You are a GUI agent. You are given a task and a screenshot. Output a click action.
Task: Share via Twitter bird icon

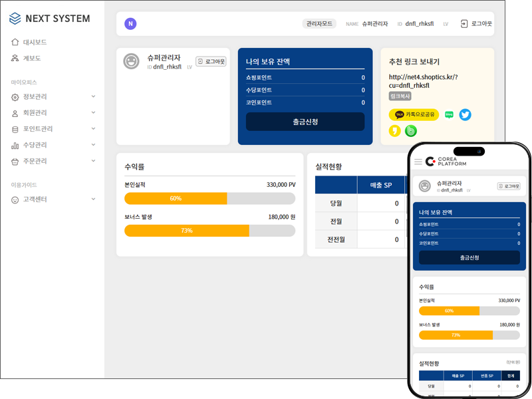[465, 114]
